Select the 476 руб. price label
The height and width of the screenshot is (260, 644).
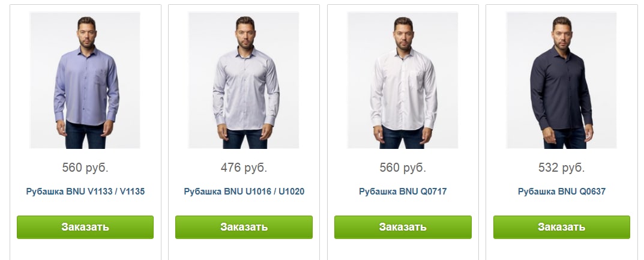(x=244, y=168)
